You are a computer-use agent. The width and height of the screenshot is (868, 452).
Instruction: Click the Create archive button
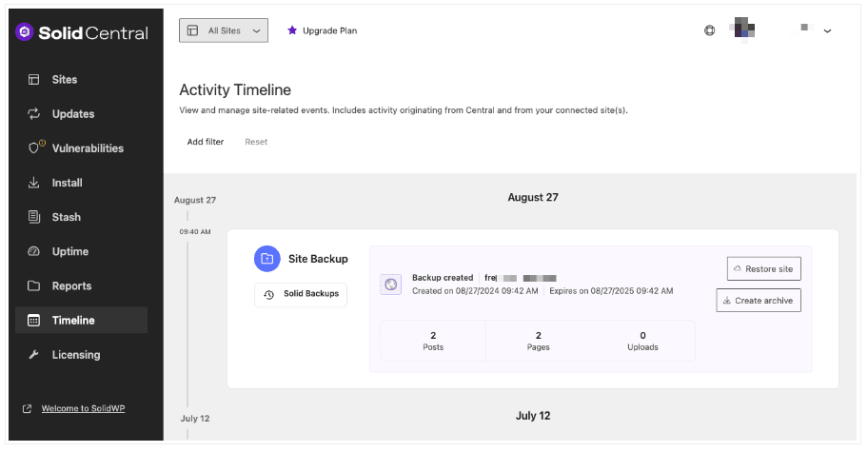point(759,301)
